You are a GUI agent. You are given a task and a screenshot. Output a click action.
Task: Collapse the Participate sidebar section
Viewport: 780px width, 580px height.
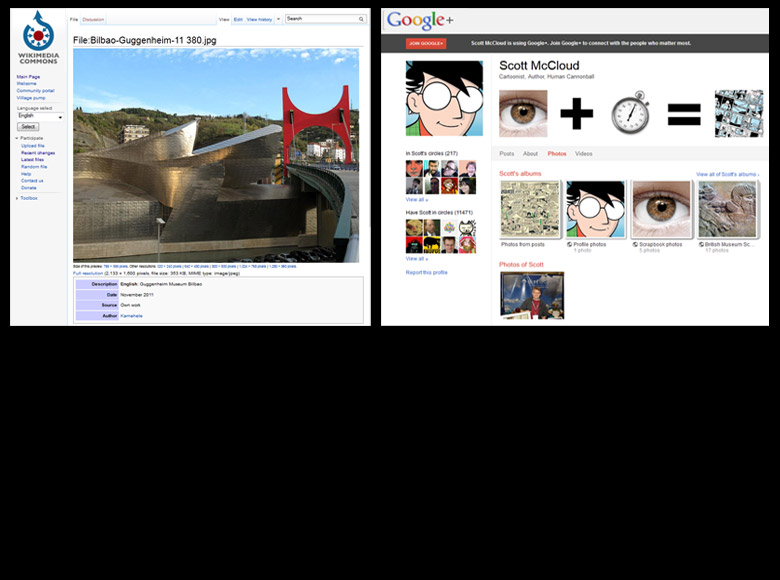[x=18, y=139]
